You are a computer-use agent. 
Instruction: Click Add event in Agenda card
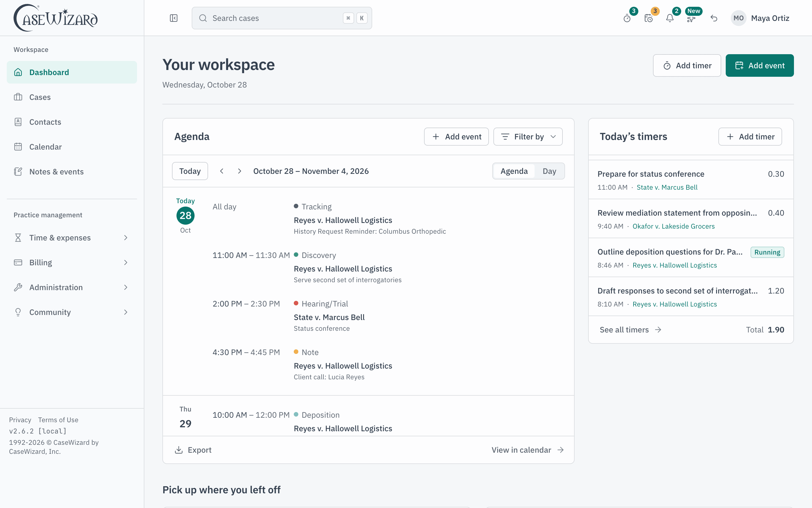coord(456,137)
